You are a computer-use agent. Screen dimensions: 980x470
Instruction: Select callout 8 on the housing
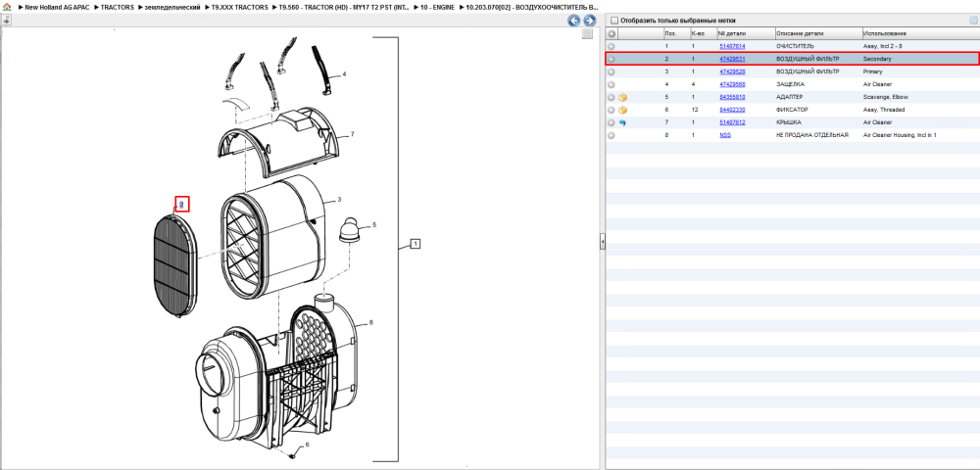(x=370, y=323)
